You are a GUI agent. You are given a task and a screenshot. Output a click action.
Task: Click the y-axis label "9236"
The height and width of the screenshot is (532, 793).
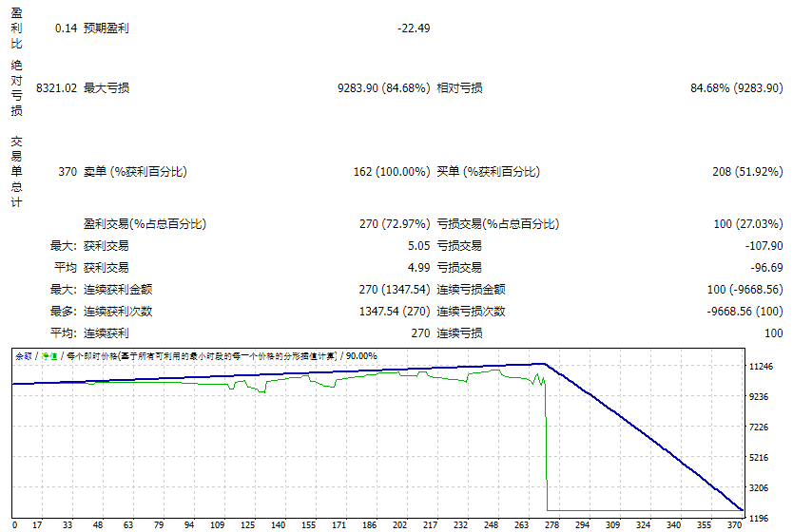(759, 397)
